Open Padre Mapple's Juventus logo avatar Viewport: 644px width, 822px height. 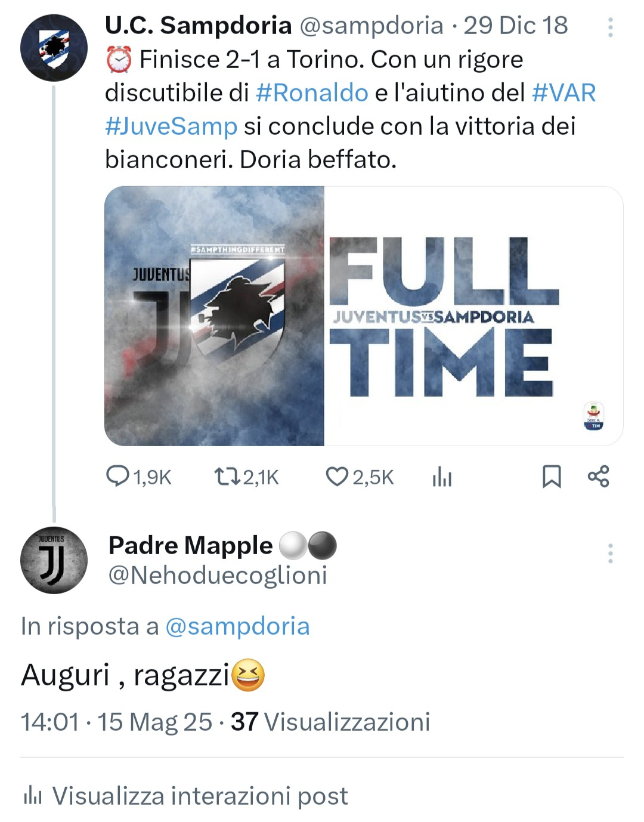point(54,560)
